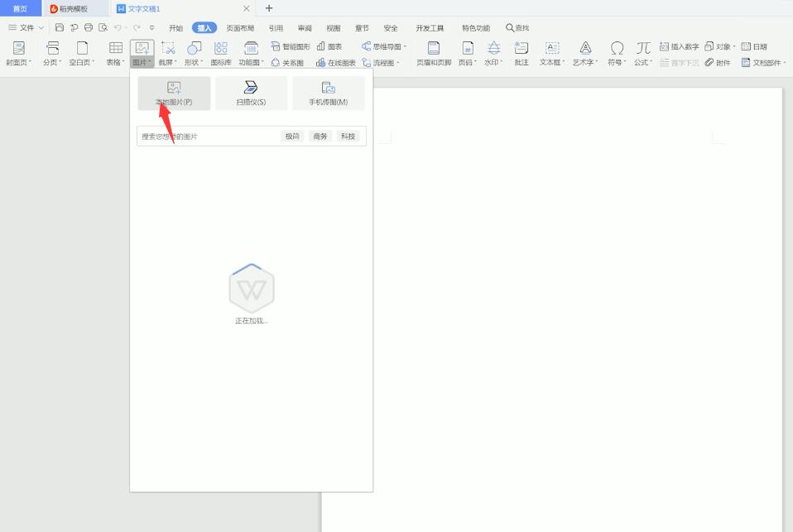Click the 流程图 flowchart button
793x532 pixels.
tap(380, 63)
